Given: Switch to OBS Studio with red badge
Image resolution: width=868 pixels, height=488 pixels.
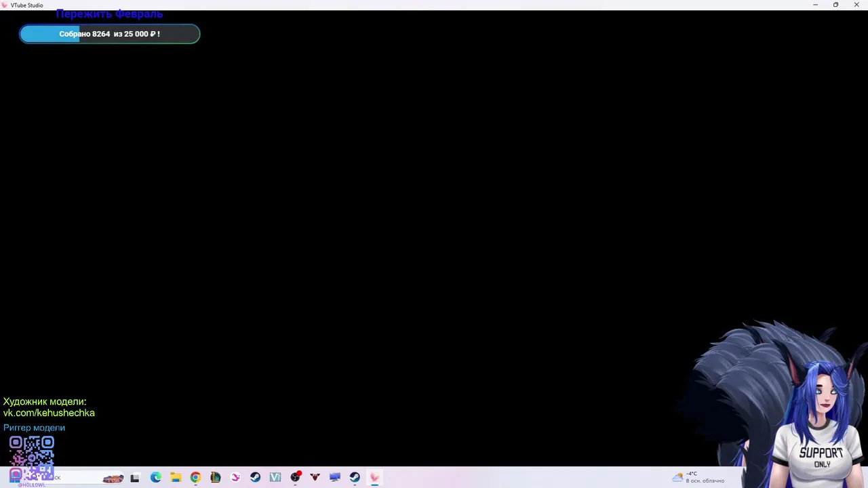Looking at the screenshot, I should click(x=295, y=477).
